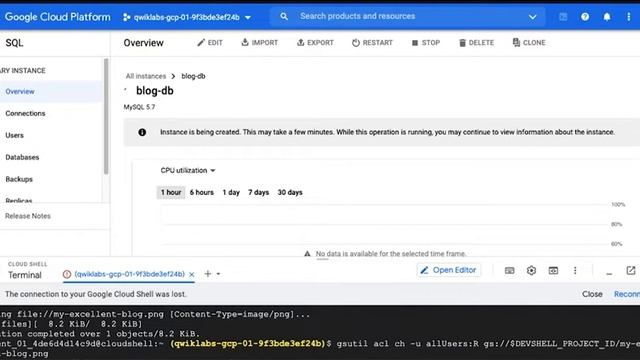
Task: Open the project selector qwiklabs-gcp-01-9f3bde3ef24b
Action: pos(187,17)
